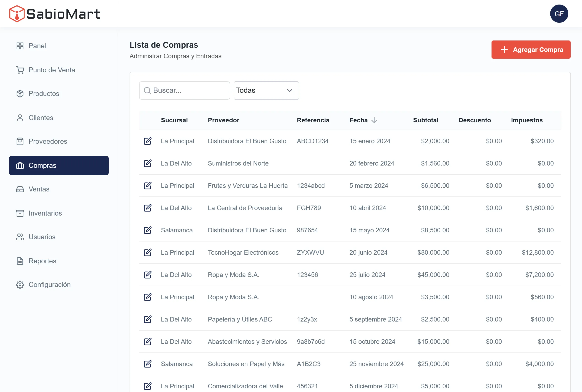Image resolution: width=582 pixels, height=392 pixels.
Task: Edit the Comercializadora del Valle purchase
Action: click(x=148, y=386)
